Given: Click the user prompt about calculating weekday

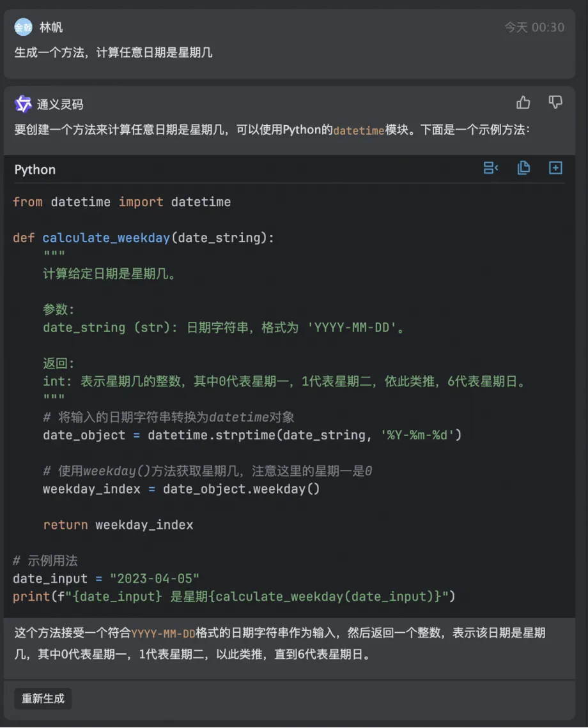Looking at the screenshot, I should tap(114, 52).
